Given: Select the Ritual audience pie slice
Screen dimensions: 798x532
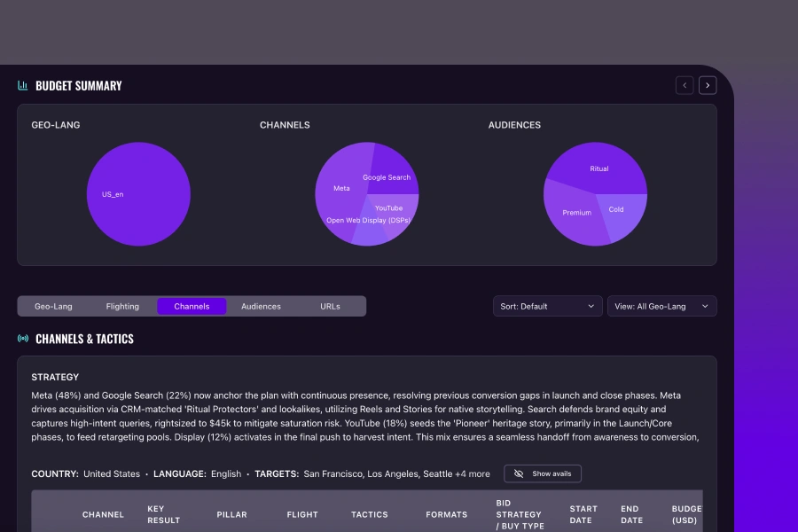Looking at the screenshot, I should click(x=599, y=164).
